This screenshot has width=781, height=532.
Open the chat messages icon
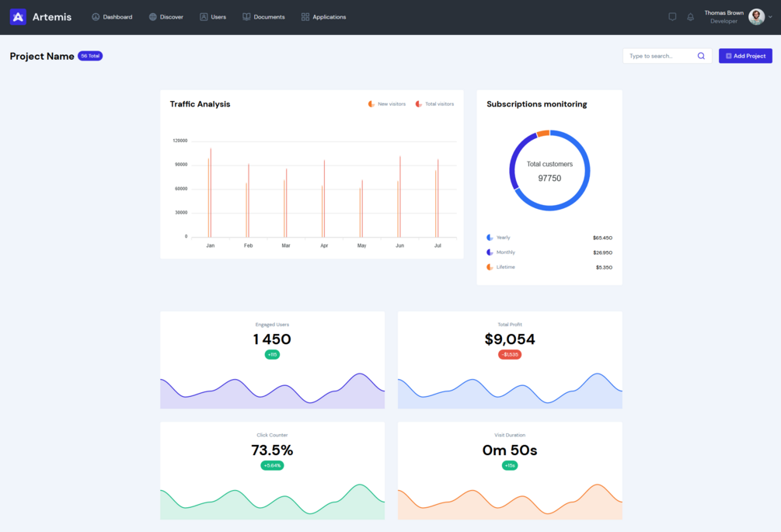[x=672, y=17]
